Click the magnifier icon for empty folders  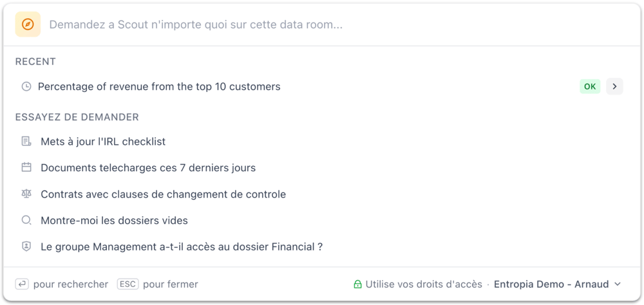(26, 220)
